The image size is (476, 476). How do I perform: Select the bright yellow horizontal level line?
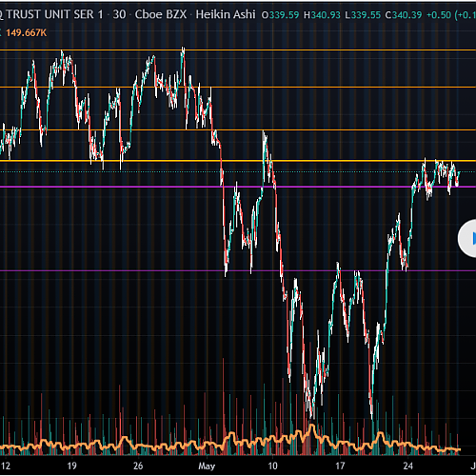tap(238, 161)
